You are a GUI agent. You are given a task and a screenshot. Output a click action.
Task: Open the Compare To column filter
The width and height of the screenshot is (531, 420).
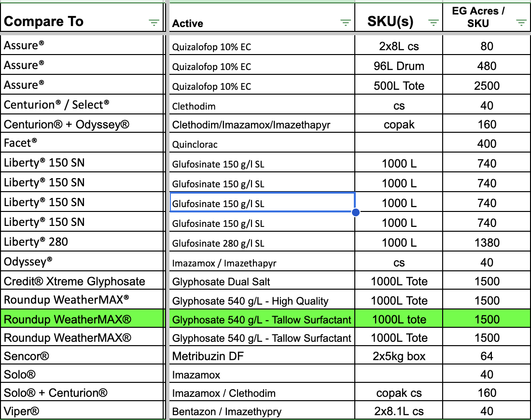click(154, 23)
